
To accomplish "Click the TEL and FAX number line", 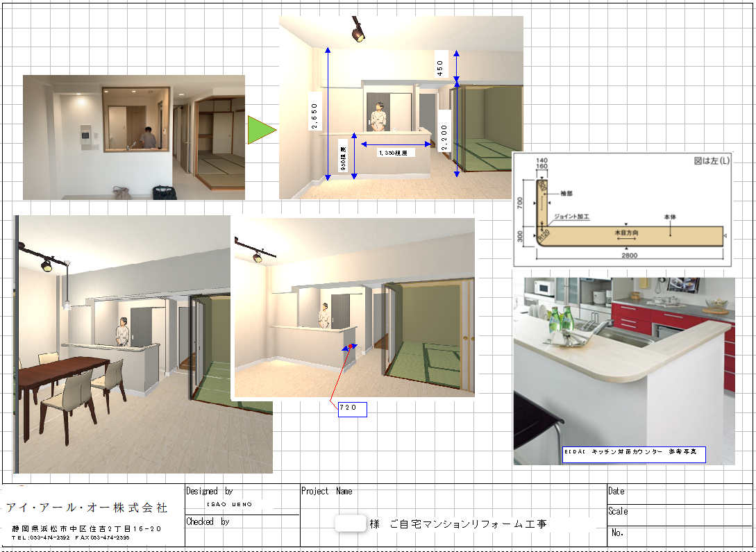I will [x=70, y=537].
